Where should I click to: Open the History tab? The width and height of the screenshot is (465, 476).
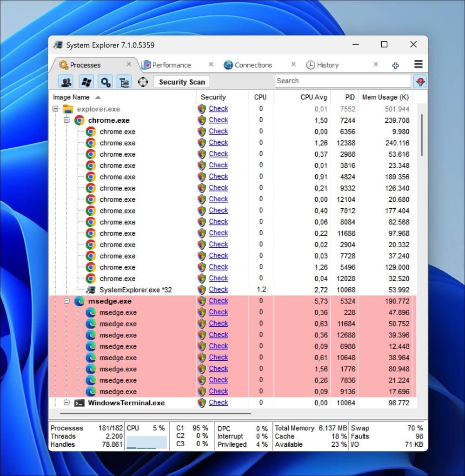point(327,65)
